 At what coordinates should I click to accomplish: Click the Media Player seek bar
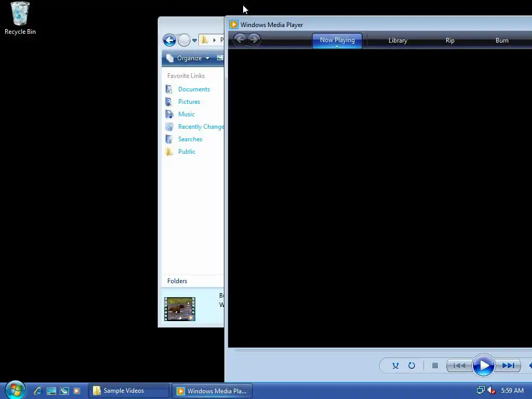pyautogui.click(x=383, y=351)
